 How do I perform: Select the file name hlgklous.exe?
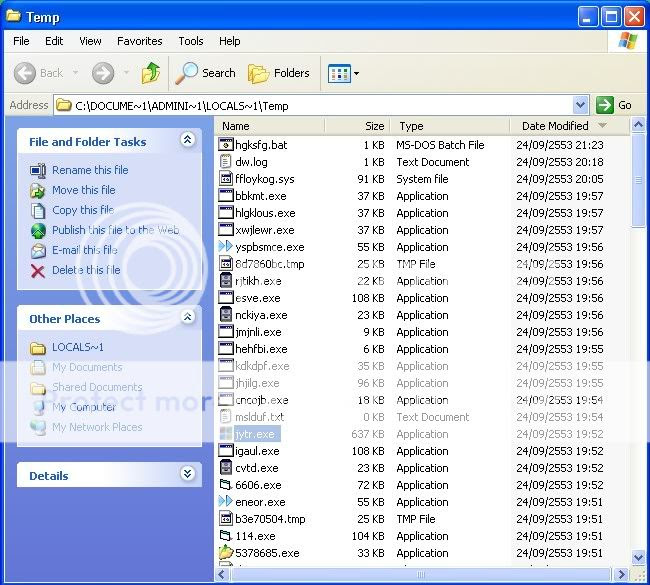[265, 213]
